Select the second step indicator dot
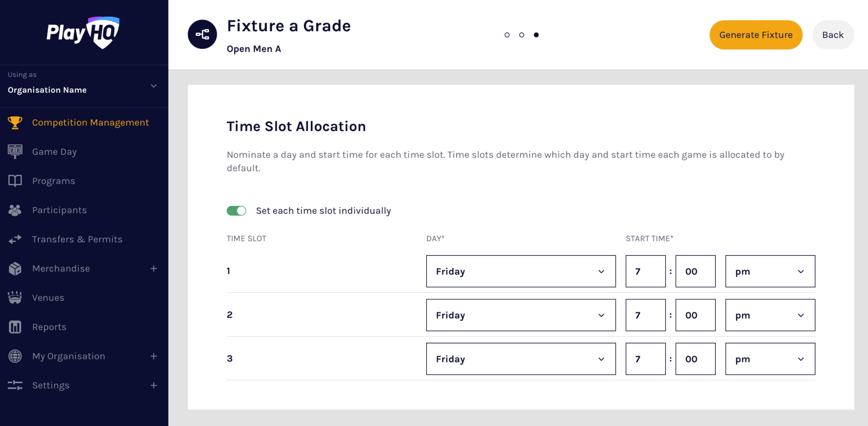 pyautogui.click(x=522, y=35)
